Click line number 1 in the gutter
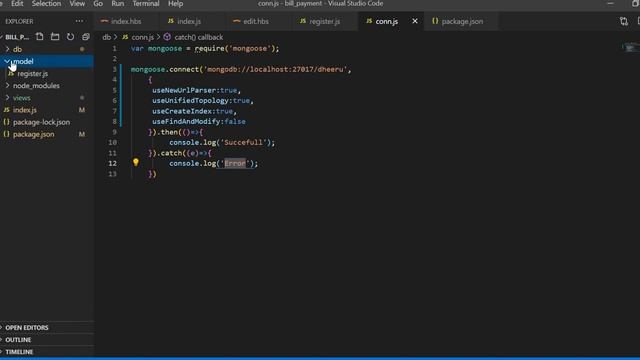Viewport: 640px width, 360px height. click(114, 48)
